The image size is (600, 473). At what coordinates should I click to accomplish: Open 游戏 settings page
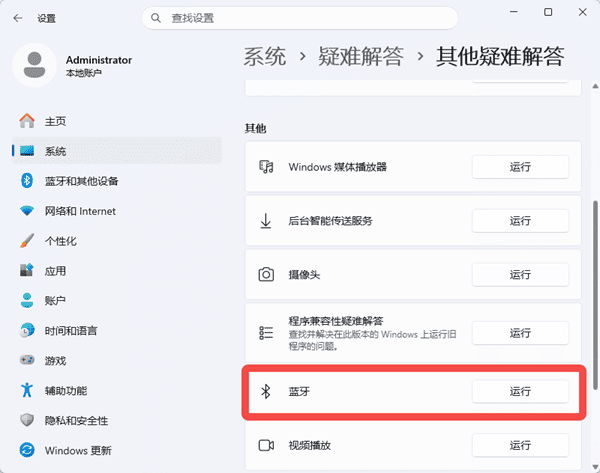[117, 360]
